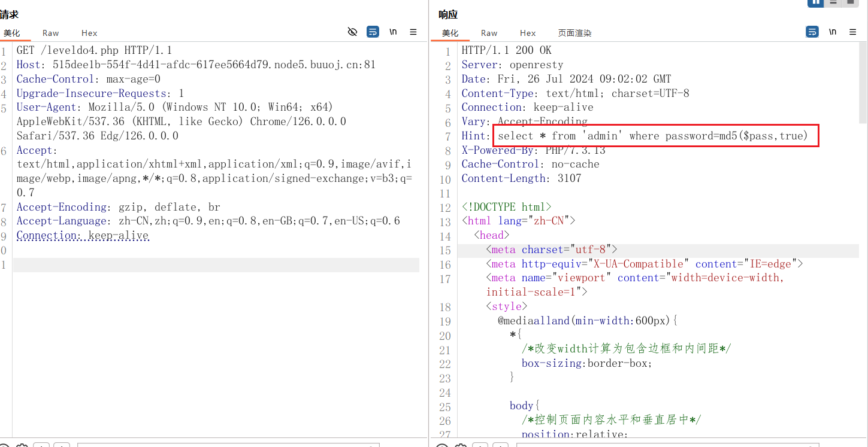This screenshot has height=447, width=868.
Task: Toggle word wrap in the request panel
Action: 373,32
